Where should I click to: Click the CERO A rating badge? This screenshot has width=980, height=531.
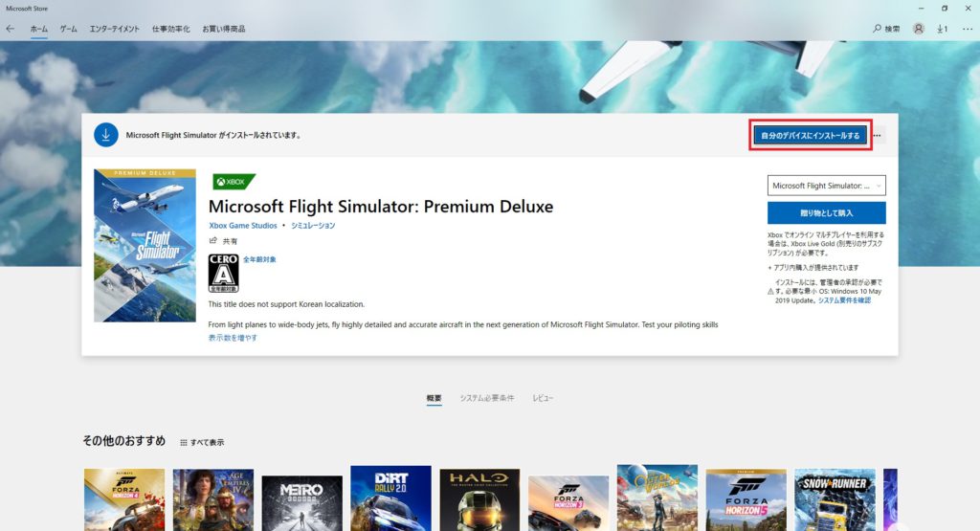tap(223, 273)
